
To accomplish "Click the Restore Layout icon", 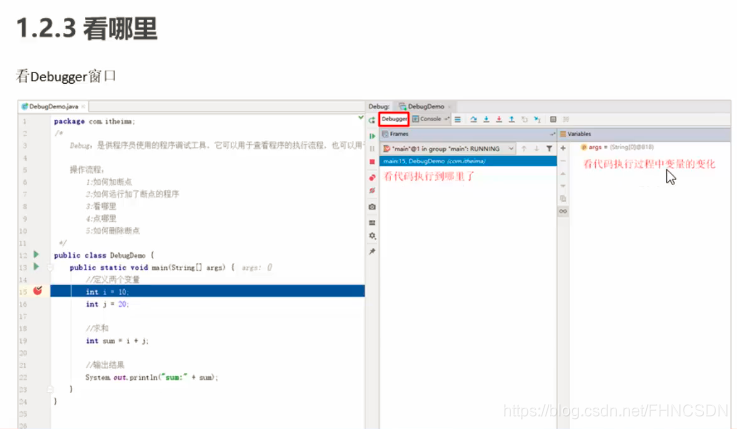I will coord(372,222).
